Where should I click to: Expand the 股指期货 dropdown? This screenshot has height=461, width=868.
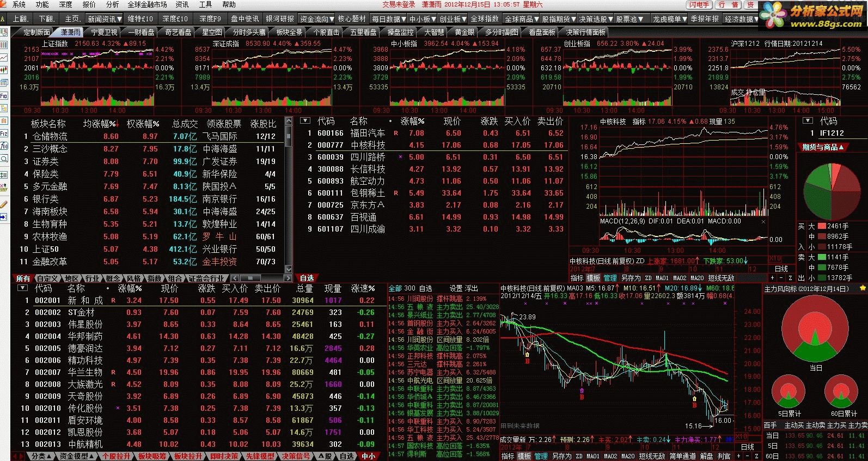click(x=559, y=19)
